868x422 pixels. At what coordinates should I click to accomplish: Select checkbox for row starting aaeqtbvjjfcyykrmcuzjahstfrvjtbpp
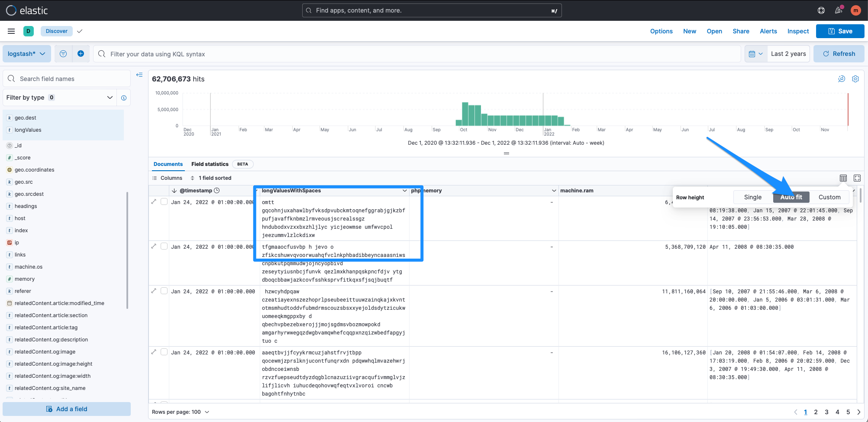(x=164, y=352)
